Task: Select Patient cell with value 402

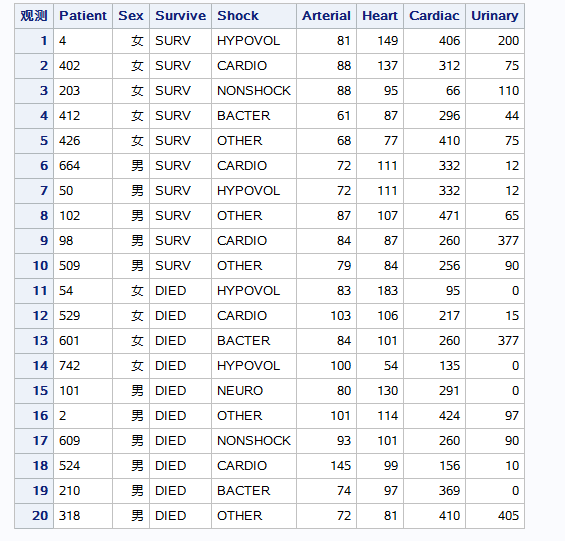Action: [x=83, y=66]
